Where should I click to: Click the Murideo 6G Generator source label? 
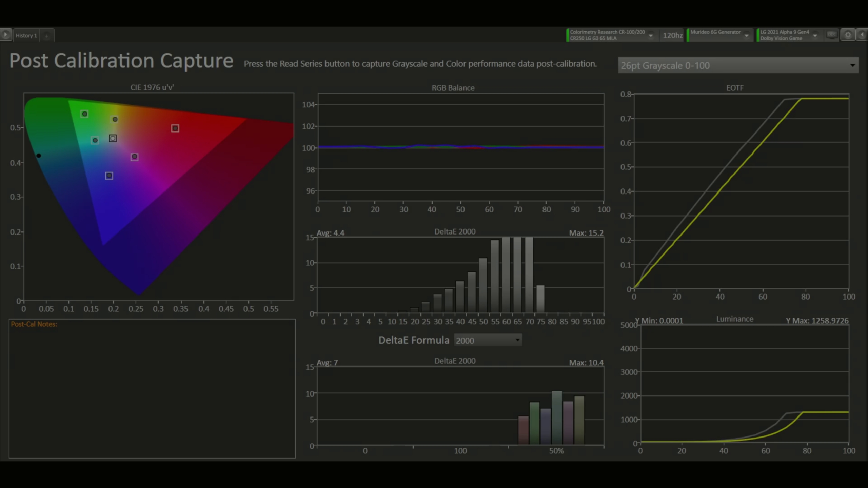coord(715,32)
